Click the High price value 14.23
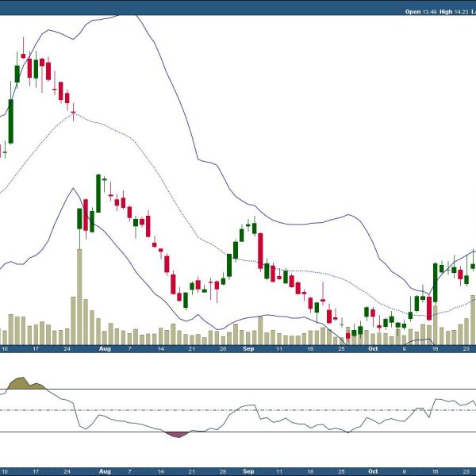The image size is (476, 476). [x=462, y=12]
